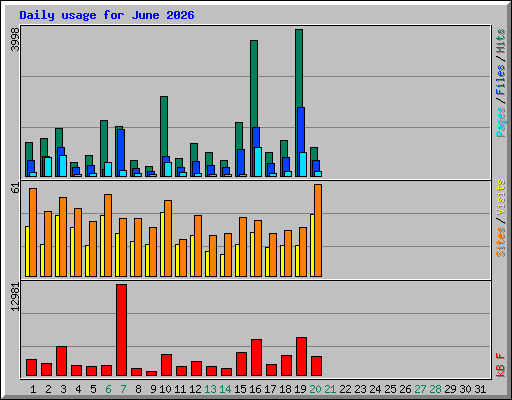
Task: Click the 61 axis value of the middle chart
Action: [x=15, y=188]
